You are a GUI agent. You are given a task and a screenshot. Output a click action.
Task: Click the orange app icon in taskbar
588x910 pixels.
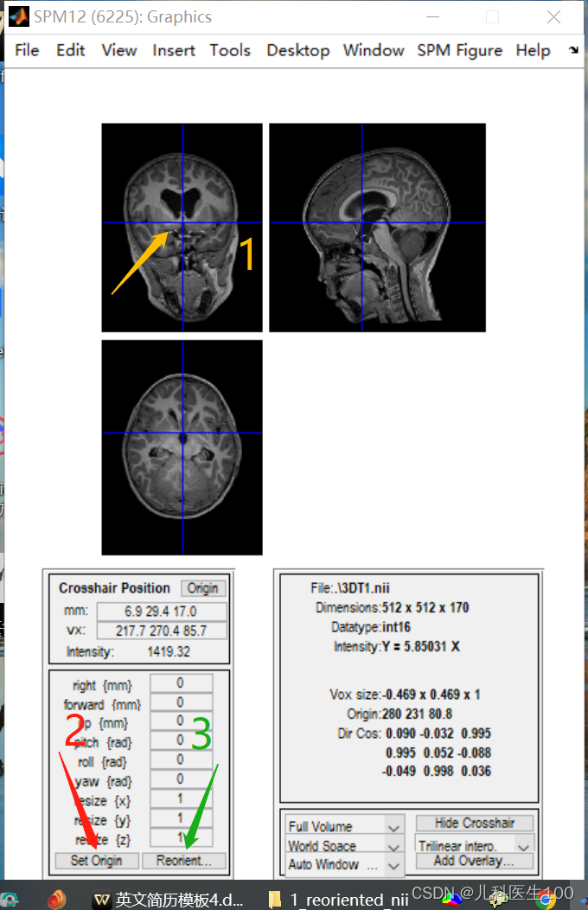(56, 899)
